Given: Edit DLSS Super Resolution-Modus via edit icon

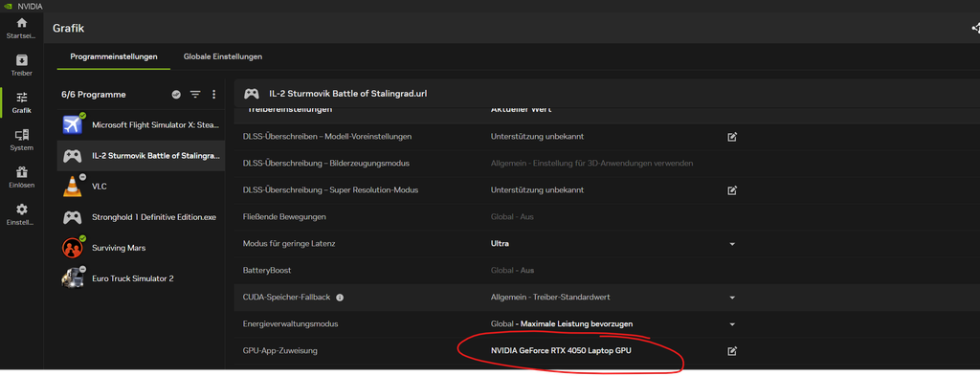Looking at the screenshot, I should click(x=732, y=189).
